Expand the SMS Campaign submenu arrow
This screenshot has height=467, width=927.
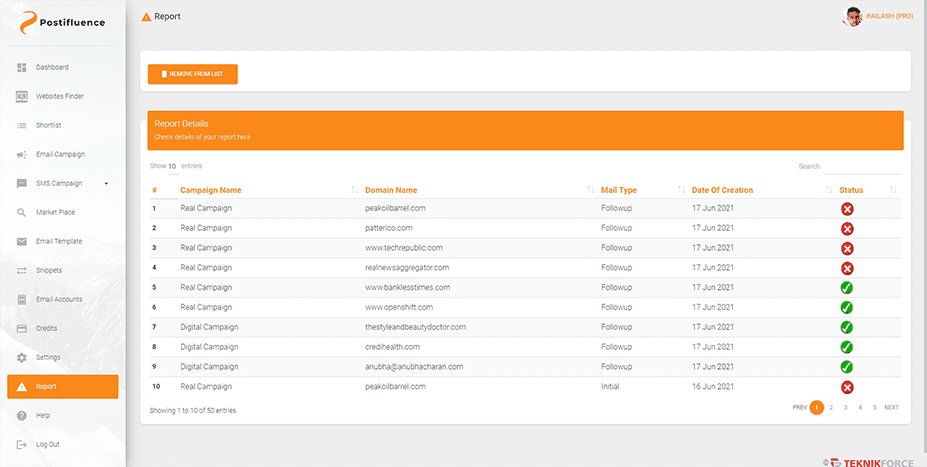click(x=106, y=183)
